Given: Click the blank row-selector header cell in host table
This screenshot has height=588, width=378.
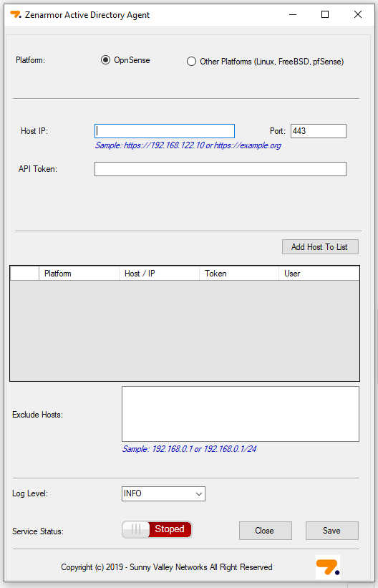Looking at the screenshot, I should (24, 274).
